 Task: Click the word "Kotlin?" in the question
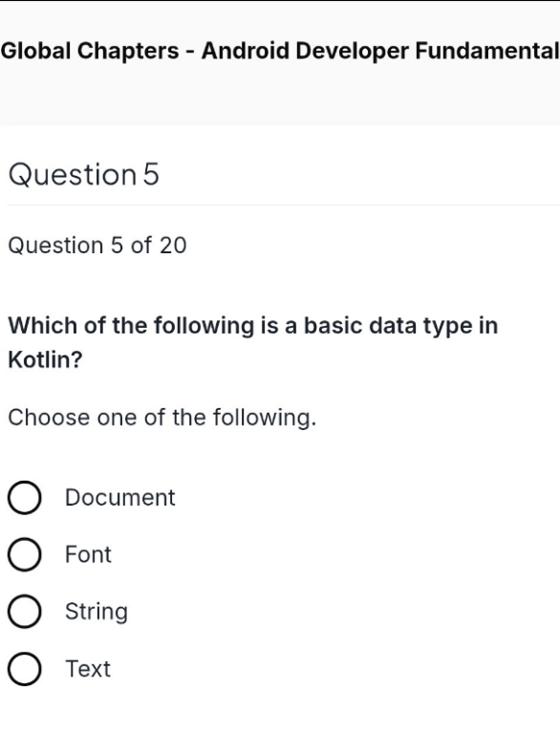coord(46,359)
